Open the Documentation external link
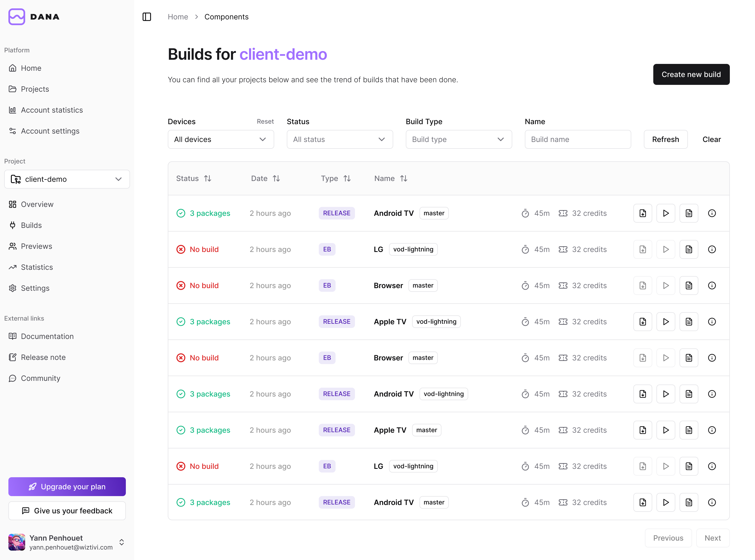Image resolution: width=755 pixels, height=560 pixels. pos(47,336)
